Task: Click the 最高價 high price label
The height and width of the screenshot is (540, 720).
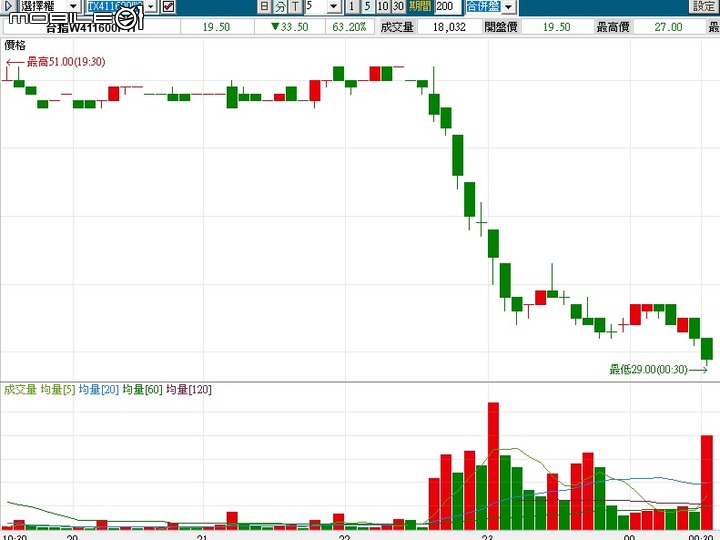Action: coord(613,27)
